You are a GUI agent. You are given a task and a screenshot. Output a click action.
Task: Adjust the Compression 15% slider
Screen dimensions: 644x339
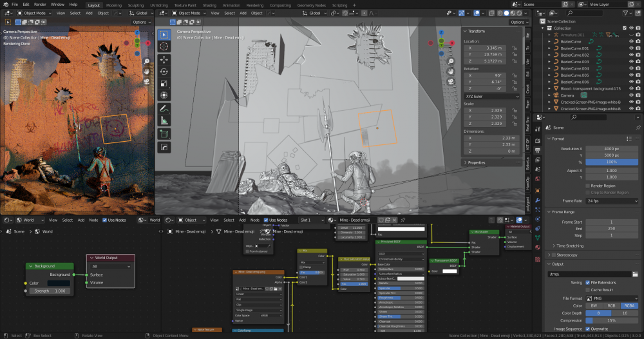(612, 320)
